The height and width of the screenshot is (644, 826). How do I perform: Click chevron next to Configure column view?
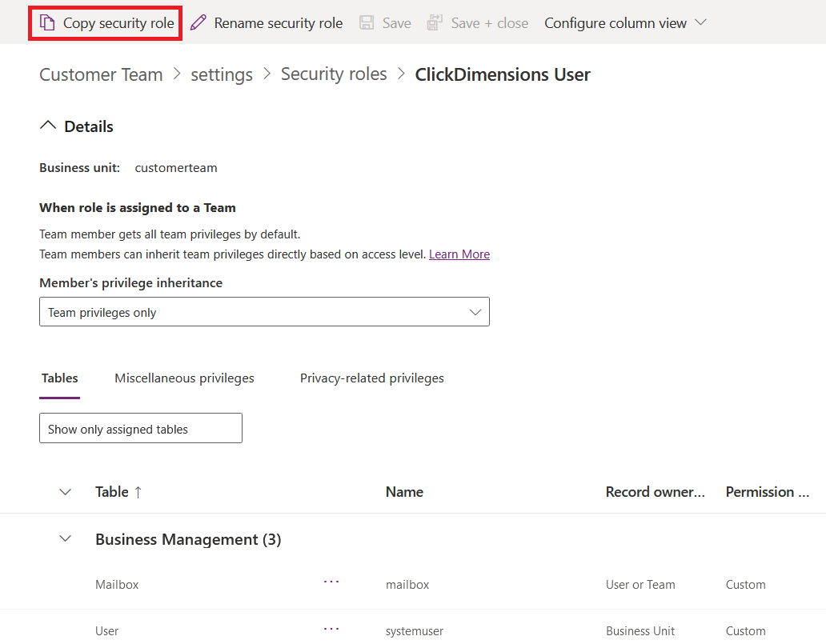[x=700, y=22]
